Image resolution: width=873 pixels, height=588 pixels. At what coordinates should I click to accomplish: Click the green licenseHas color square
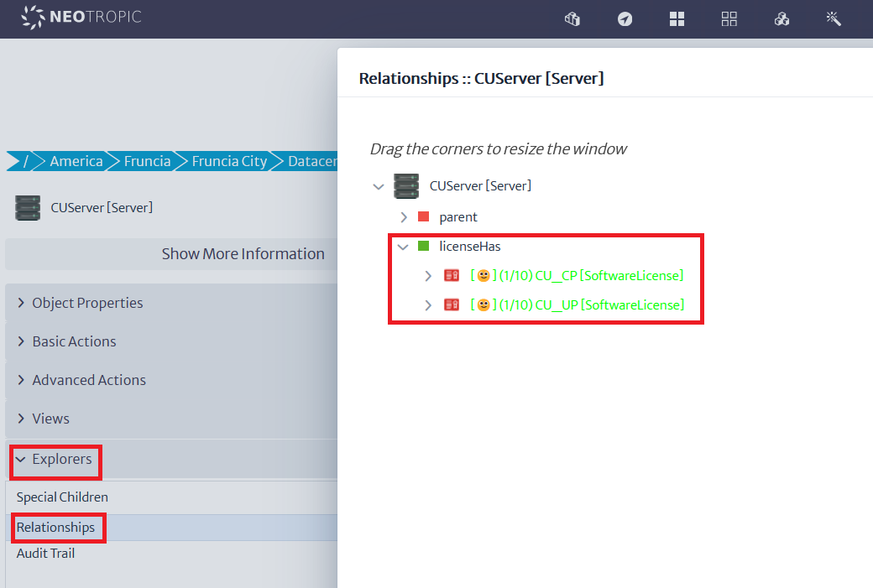point(424,247)
